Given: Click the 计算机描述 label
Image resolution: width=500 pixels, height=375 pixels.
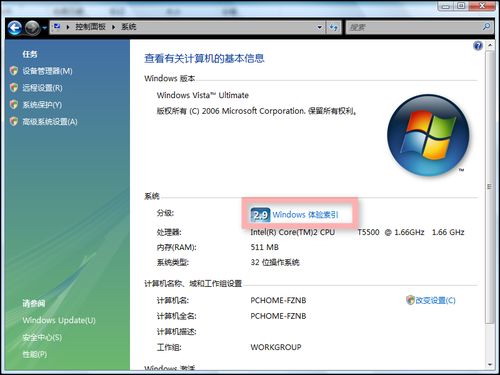Looking at the screenshot, I should point(176,332).
